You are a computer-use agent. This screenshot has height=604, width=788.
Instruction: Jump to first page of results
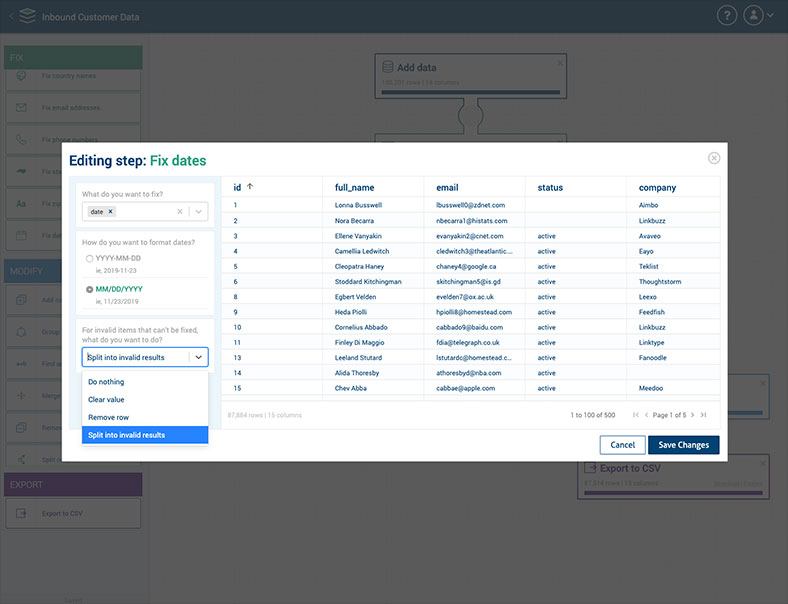[x=635, y=415]
